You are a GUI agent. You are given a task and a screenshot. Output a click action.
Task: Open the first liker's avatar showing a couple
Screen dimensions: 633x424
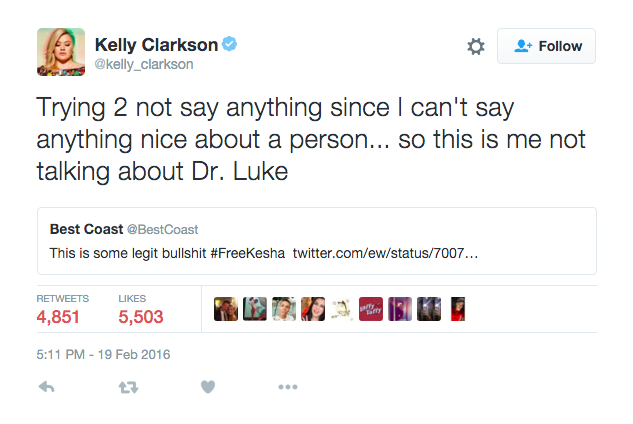[x=226, y=309]
